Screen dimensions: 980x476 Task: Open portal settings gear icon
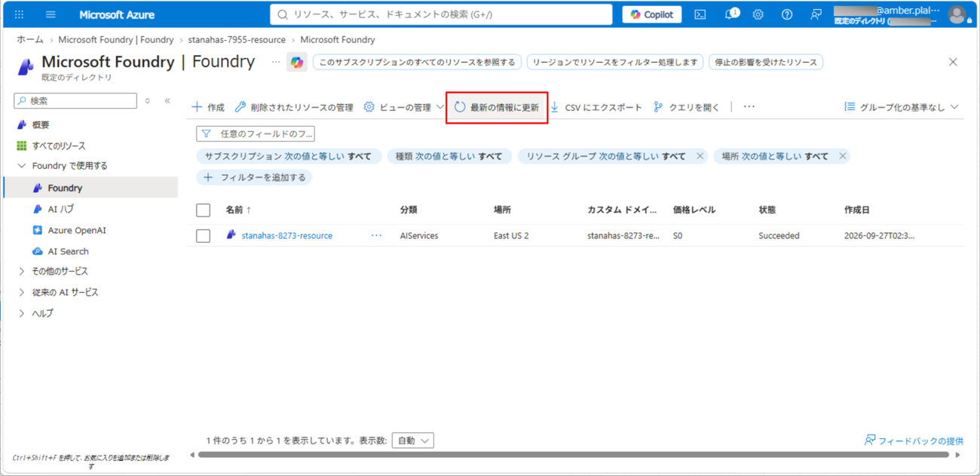[758, 14]
